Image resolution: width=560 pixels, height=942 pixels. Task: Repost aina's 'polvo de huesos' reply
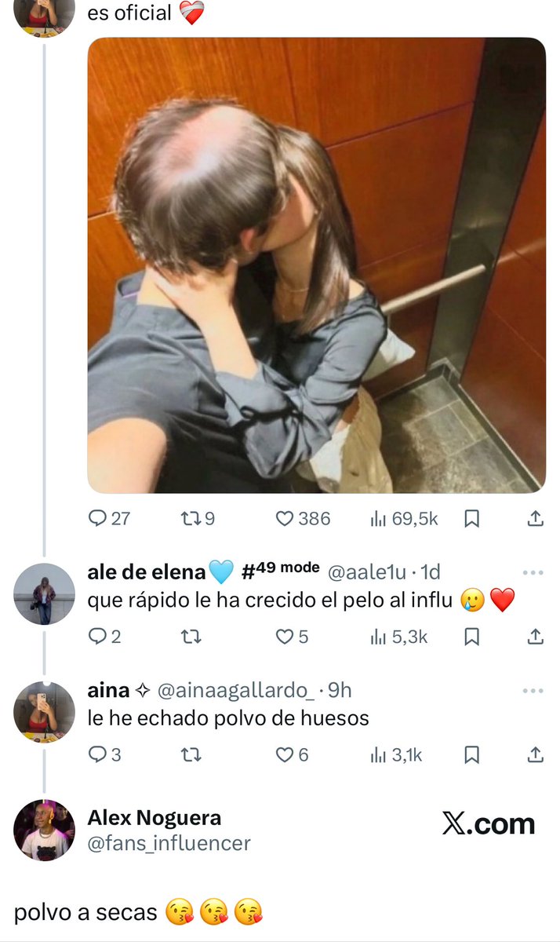[191, 754]
